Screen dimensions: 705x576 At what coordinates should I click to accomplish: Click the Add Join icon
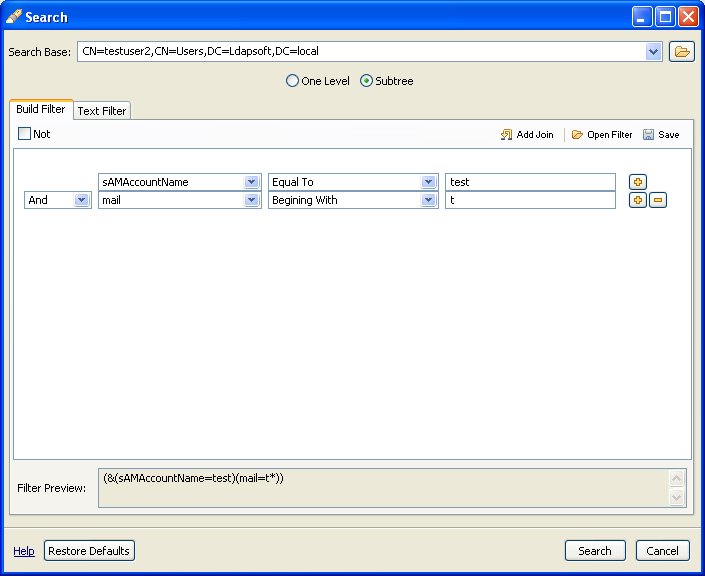[x=506, y=135]
